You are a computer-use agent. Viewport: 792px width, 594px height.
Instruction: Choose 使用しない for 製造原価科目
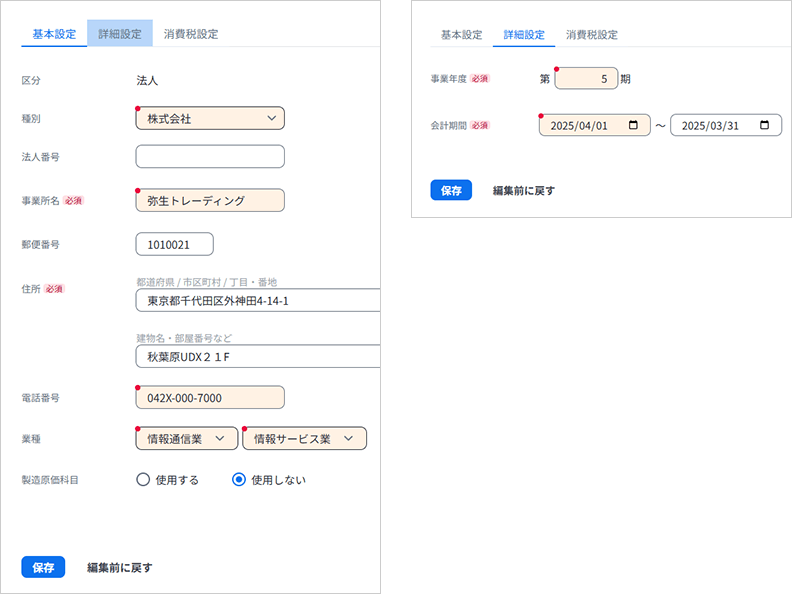239,480
